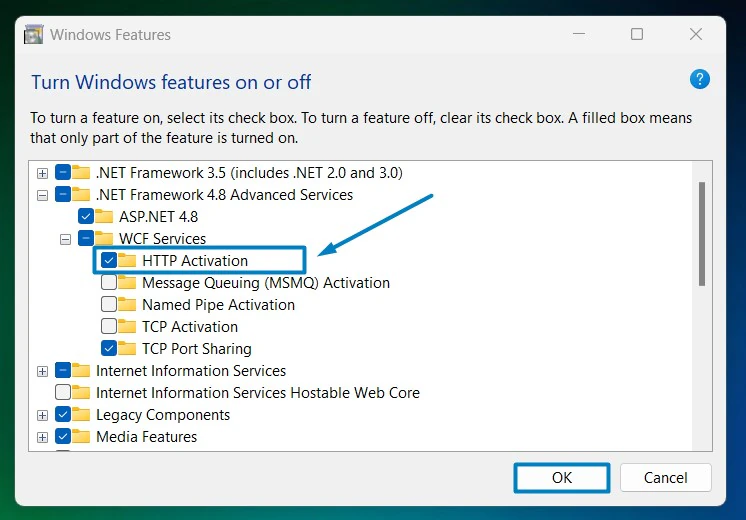Toggle the Internet Information Services checkbox

[x=63, y=370]
